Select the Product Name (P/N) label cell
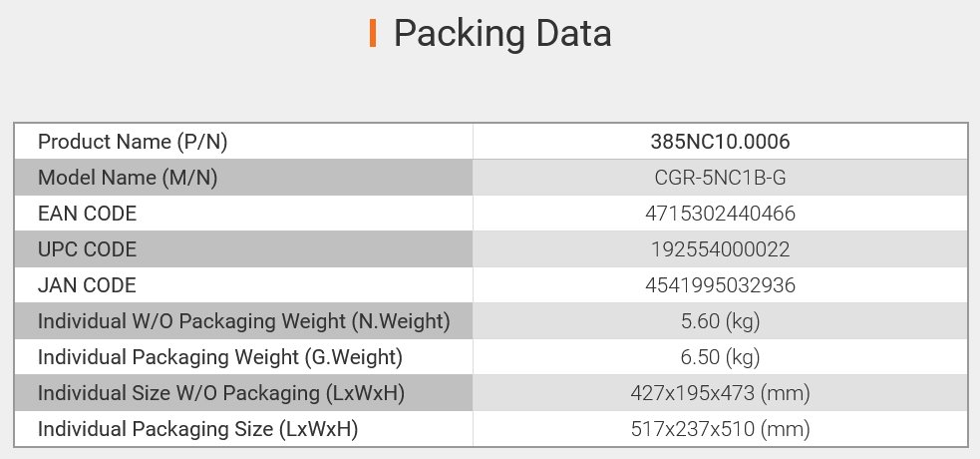Screen dimensions: 980x459 [133, 142]
